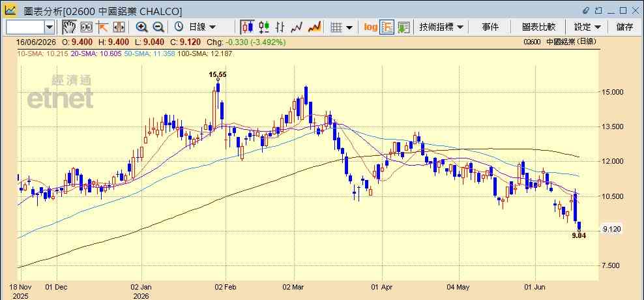This screenshot has height=300, width=644.
Task: Click the Chg: -0.330 (-3.492%) value
Action: pyautogui.click(x=246, y=42)
